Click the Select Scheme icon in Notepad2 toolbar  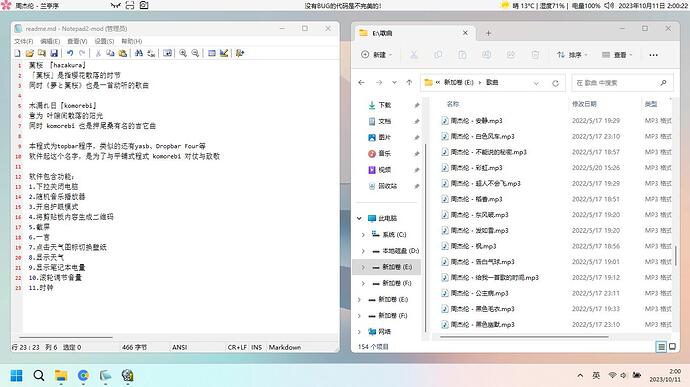point(212,53)
